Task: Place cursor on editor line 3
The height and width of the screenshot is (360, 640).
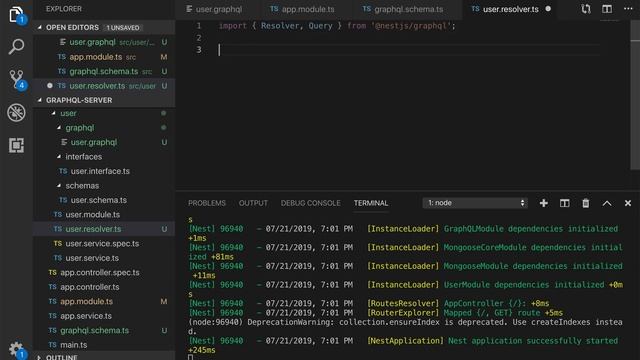Action: tap(408, 50)
